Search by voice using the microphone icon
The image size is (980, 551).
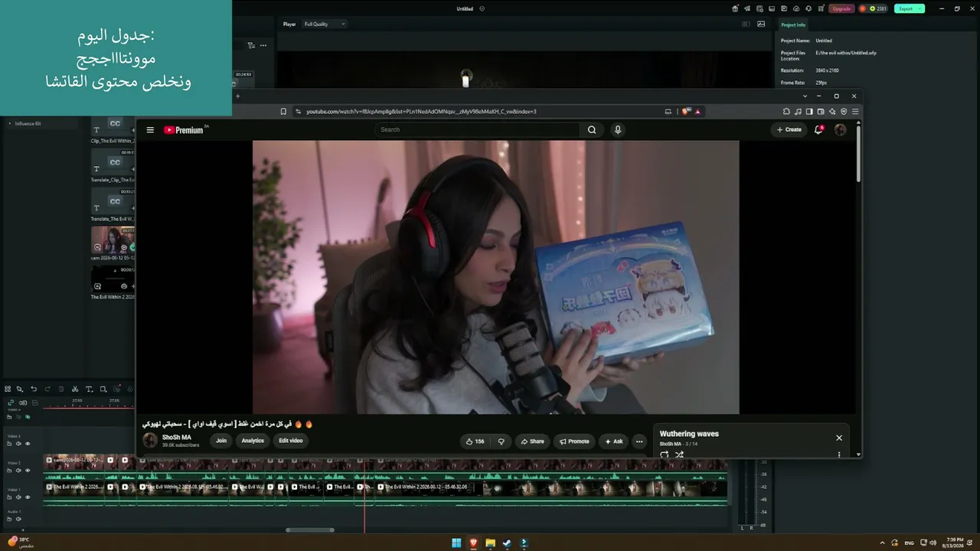618,130
